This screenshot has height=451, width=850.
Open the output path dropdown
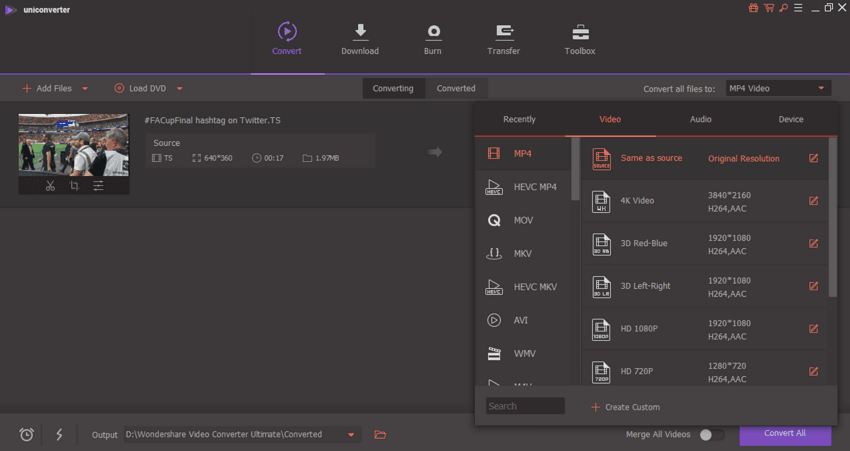pos(351,434)
